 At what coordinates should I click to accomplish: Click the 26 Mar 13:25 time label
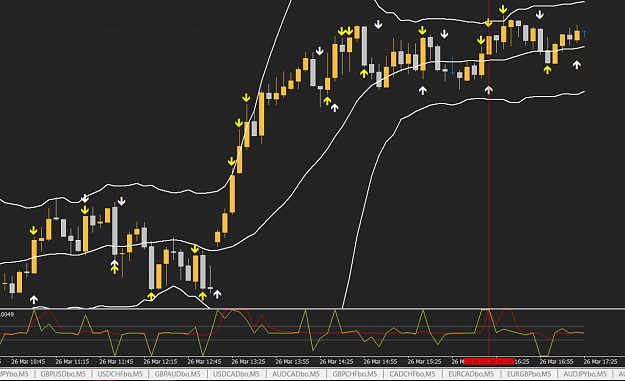248,362
